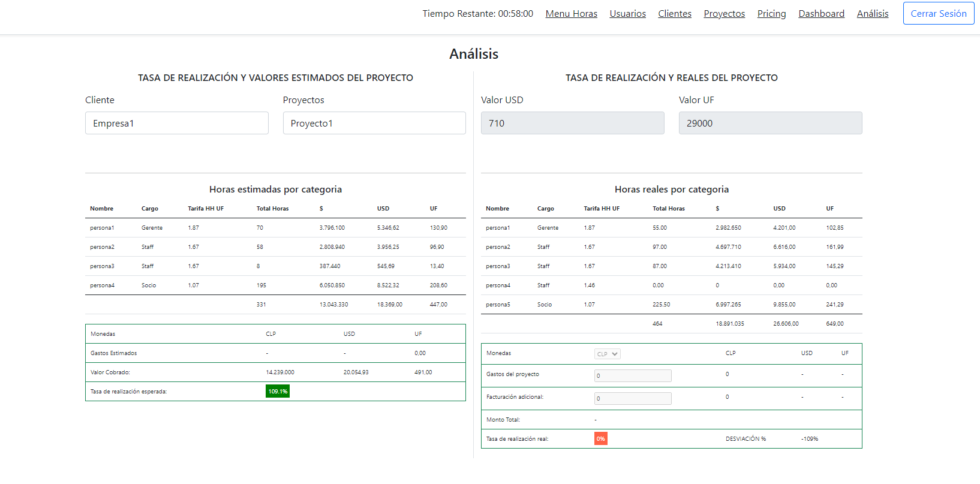Focus the Facturación adicional input

pyautogui.click(x=632, y=398)
